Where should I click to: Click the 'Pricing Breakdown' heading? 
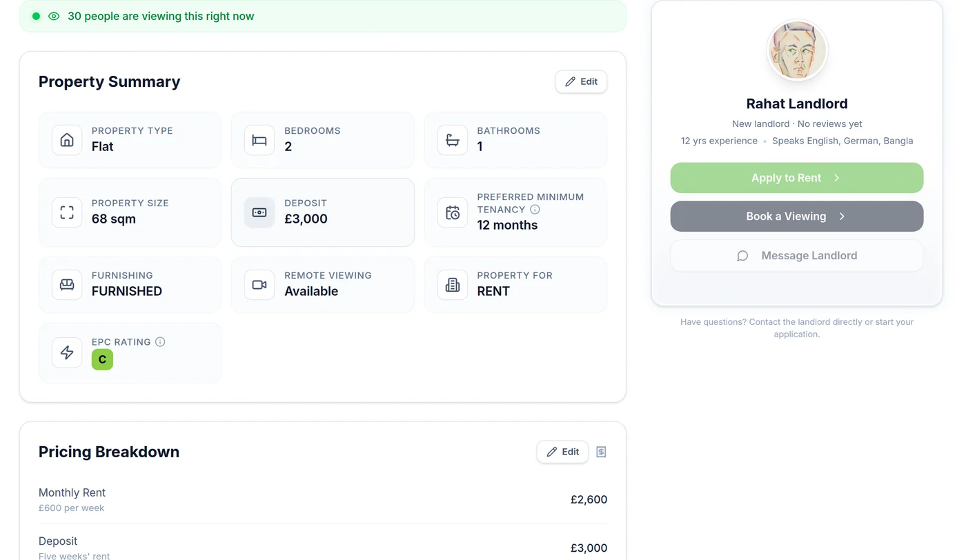pos(109,452)
